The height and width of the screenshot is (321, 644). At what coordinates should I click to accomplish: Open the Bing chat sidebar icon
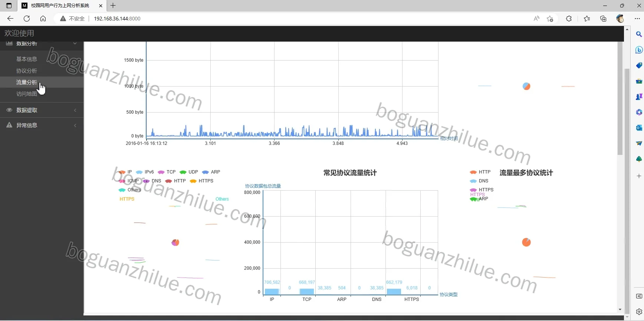[639, 50]
